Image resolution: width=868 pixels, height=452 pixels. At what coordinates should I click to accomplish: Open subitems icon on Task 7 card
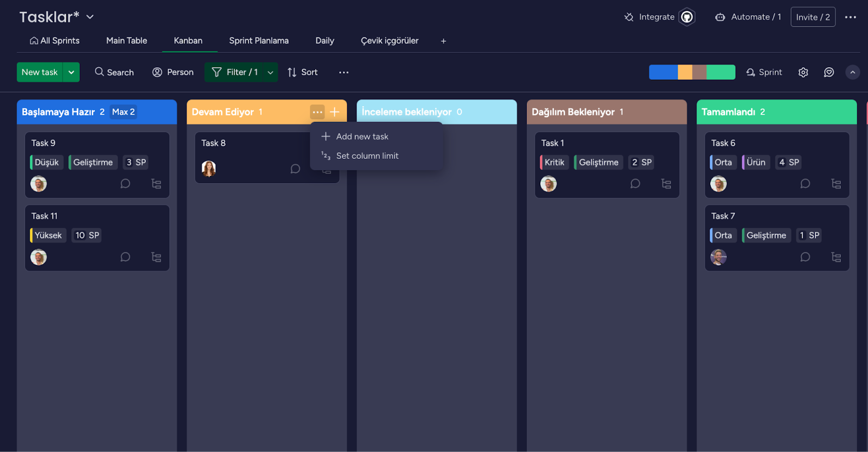coord(836,257)
